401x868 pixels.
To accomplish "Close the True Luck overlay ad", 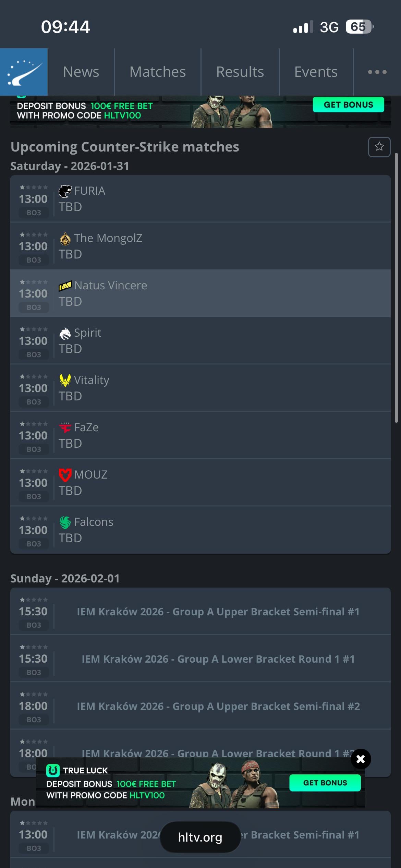I will pos(361,759).
